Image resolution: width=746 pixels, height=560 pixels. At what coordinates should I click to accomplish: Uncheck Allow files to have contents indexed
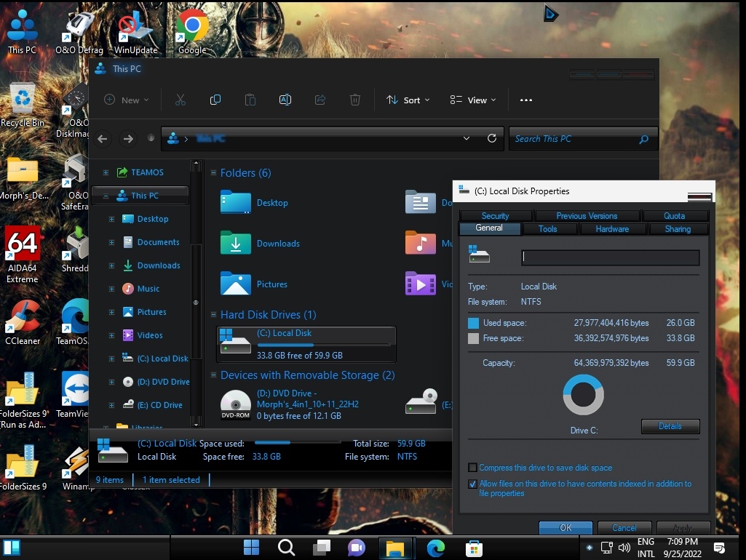[x=473, y=484]
